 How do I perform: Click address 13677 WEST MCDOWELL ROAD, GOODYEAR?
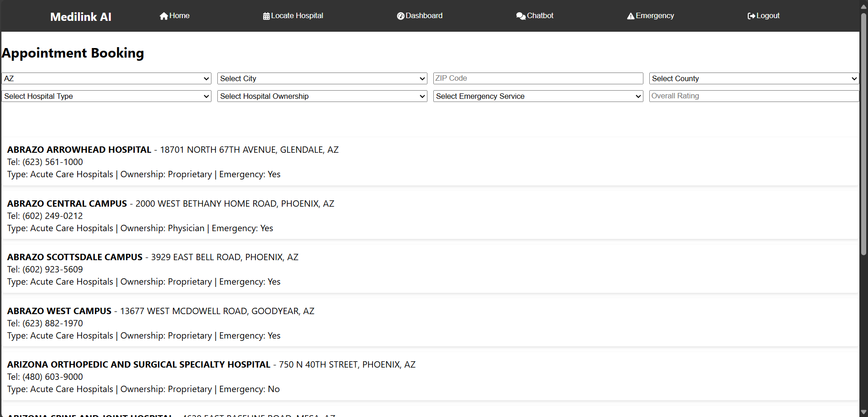210,311
